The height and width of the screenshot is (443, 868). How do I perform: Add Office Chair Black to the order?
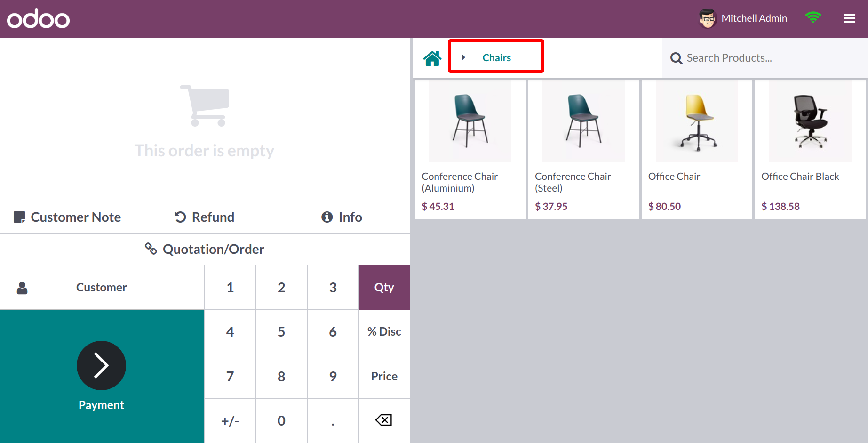click(x=810, y=149)
